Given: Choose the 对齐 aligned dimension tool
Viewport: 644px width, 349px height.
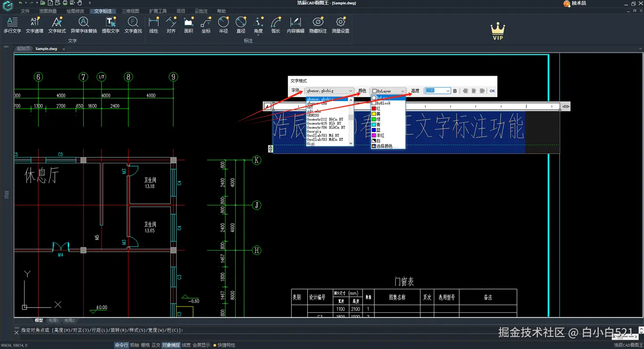Looking at the screenshot, I should [171, 25].
